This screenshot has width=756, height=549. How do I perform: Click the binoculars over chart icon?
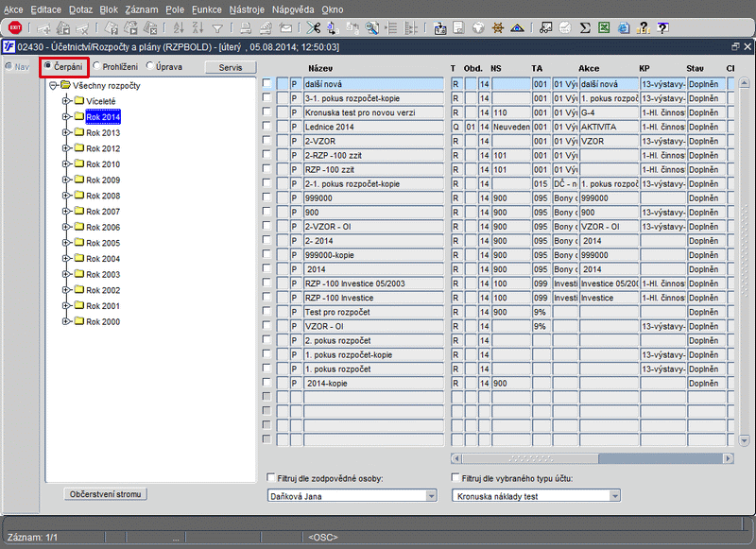coord(546,28)
